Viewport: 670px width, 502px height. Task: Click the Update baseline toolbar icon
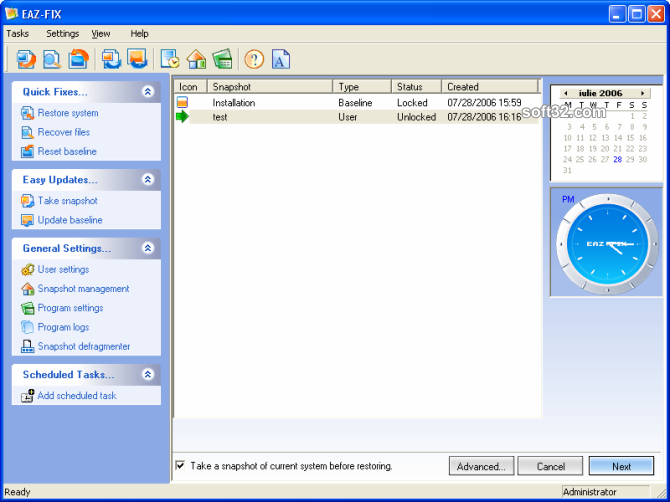pyautogui.click(x=137, y=59)
